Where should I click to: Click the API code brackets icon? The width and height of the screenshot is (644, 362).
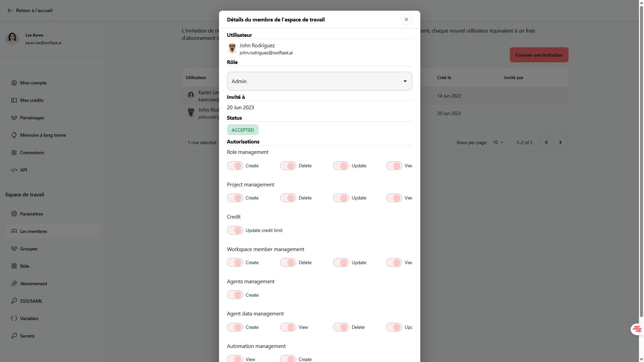coord(14,170)
